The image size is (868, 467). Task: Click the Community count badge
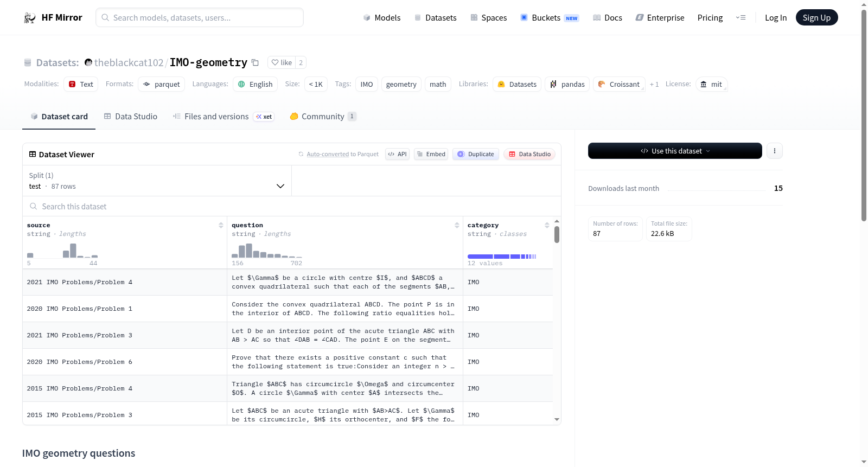point(352,116)
